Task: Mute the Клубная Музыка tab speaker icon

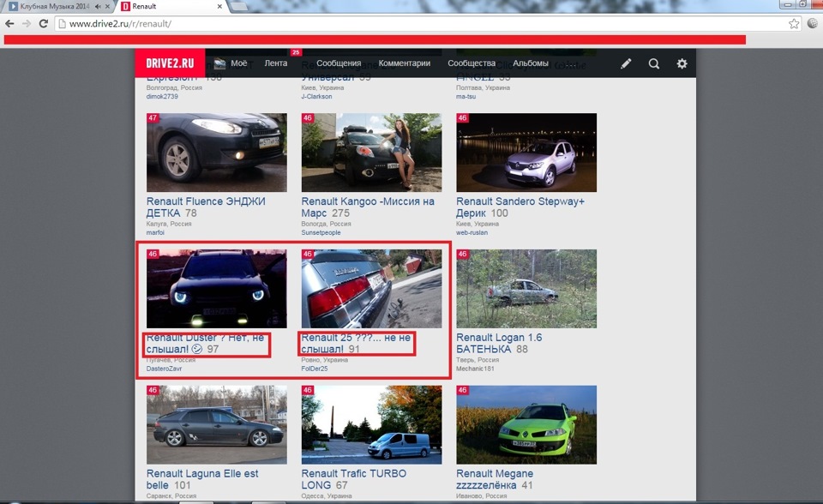Action: click(98, 6)
